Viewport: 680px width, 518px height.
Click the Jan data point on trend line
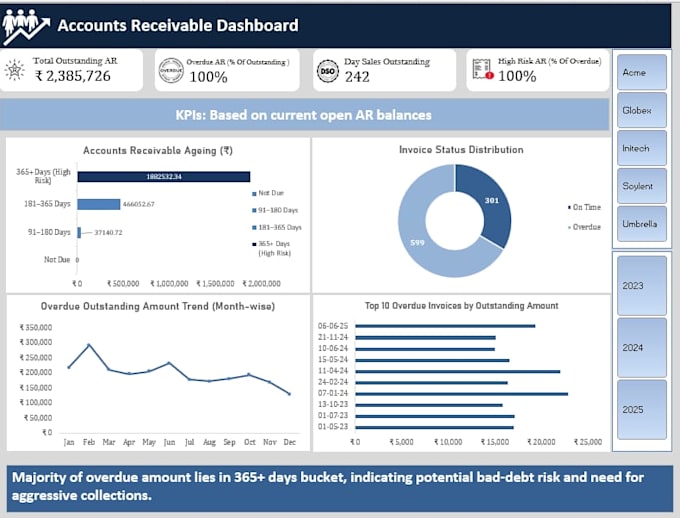[69, 367]
